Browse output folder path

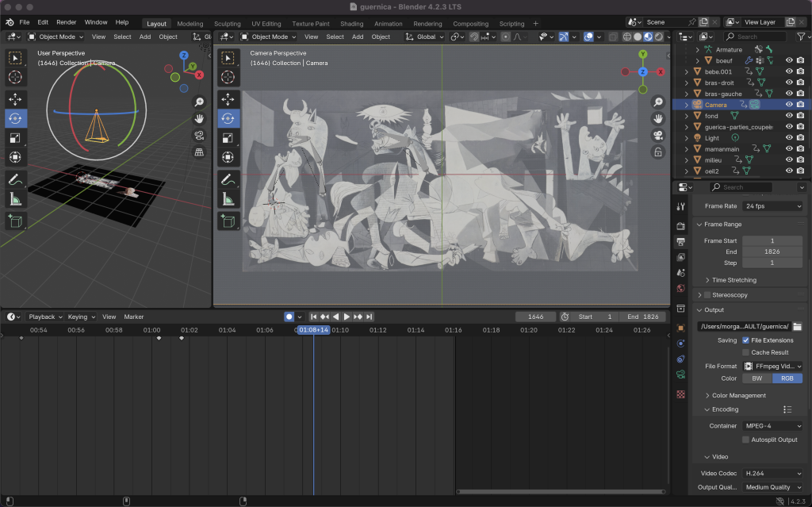798,326
